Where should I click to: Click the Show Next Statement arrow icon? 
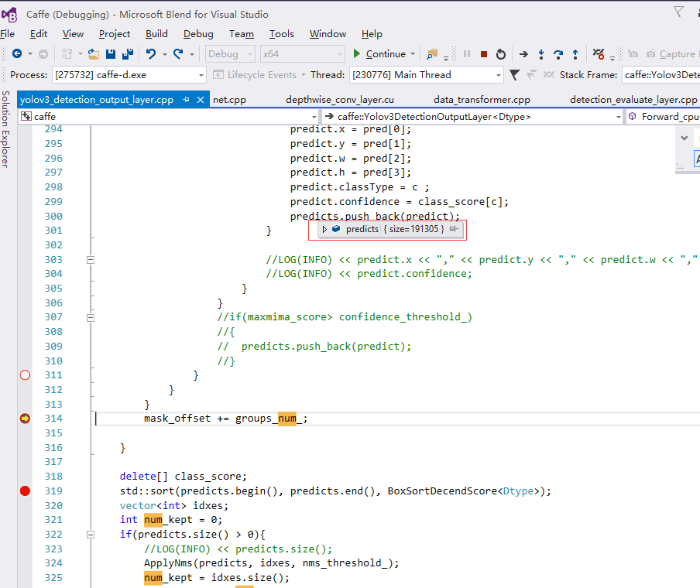[x=523, y=54]
